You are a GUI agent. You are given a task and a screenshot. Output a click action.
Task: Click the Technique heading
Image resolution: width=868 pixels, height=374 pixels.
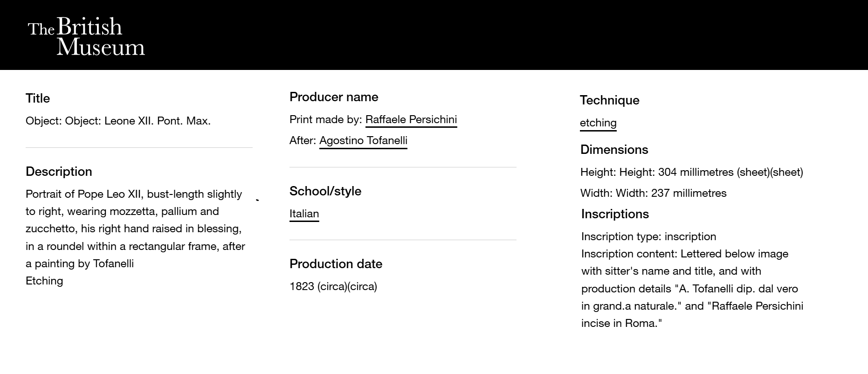point(609,100)
